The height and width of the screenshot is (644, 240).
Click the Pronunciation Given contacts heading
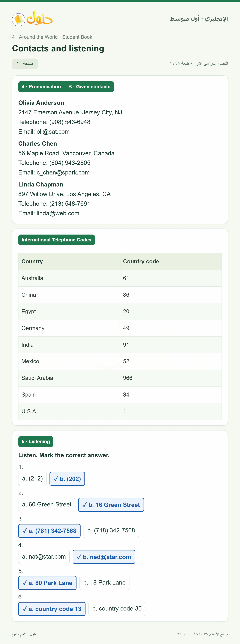[x=66, y=86]
